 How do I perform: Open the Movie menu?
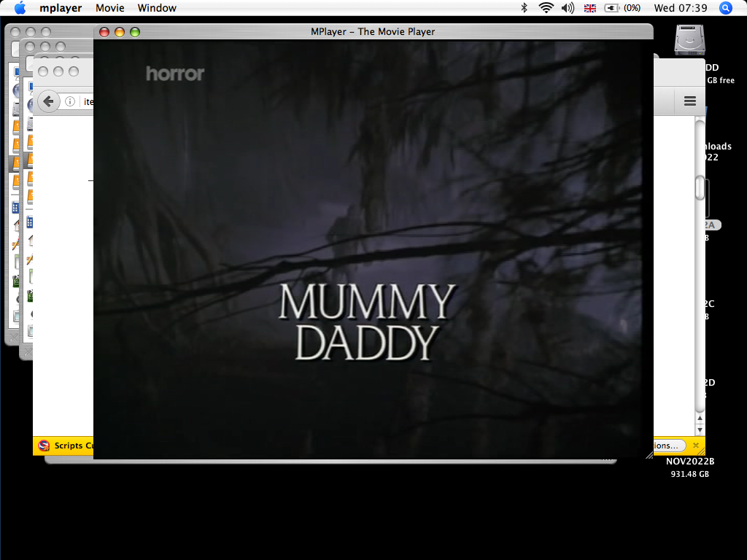click(109, 8)
